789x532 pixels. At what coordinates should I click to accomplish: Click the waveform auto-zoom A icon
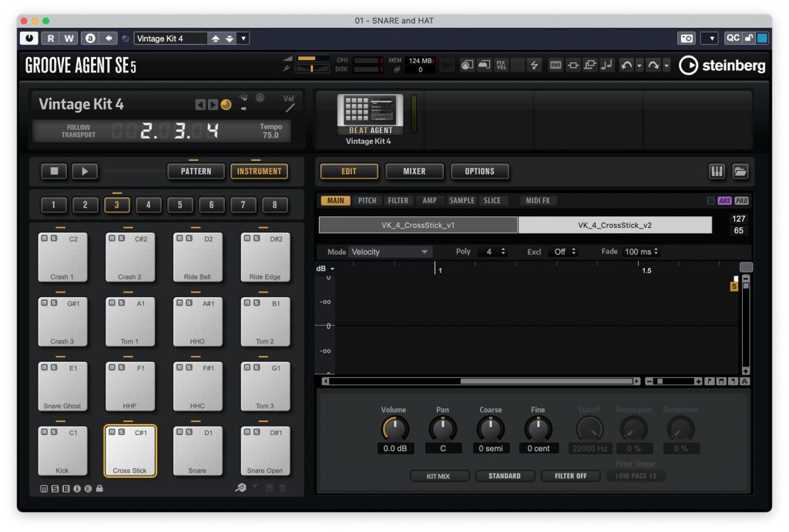click(745, 381)
